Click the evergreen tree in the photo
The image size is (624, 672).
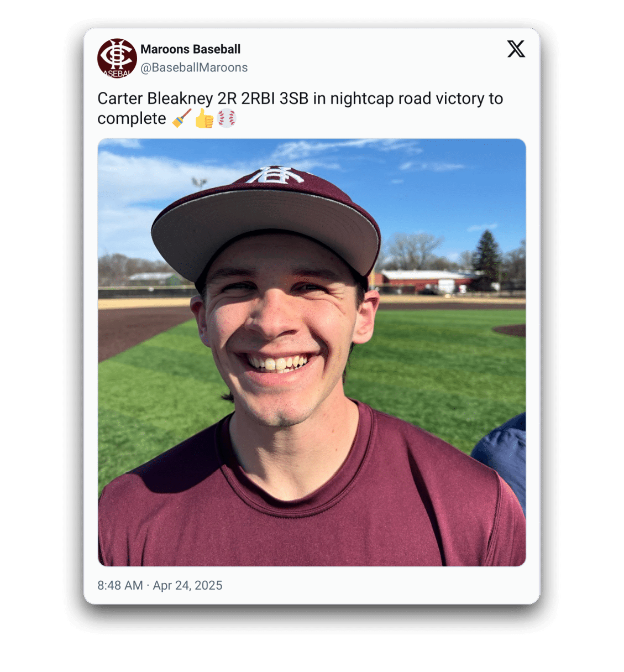486,259
